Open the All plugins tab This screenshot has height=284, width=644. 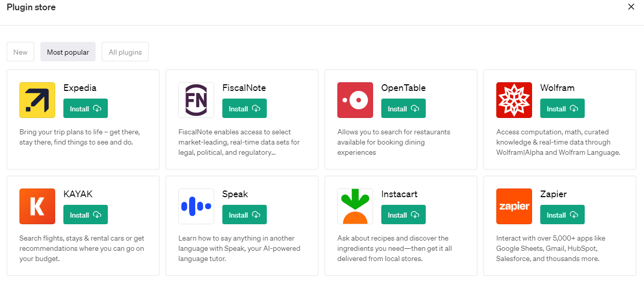coord(125,52)
